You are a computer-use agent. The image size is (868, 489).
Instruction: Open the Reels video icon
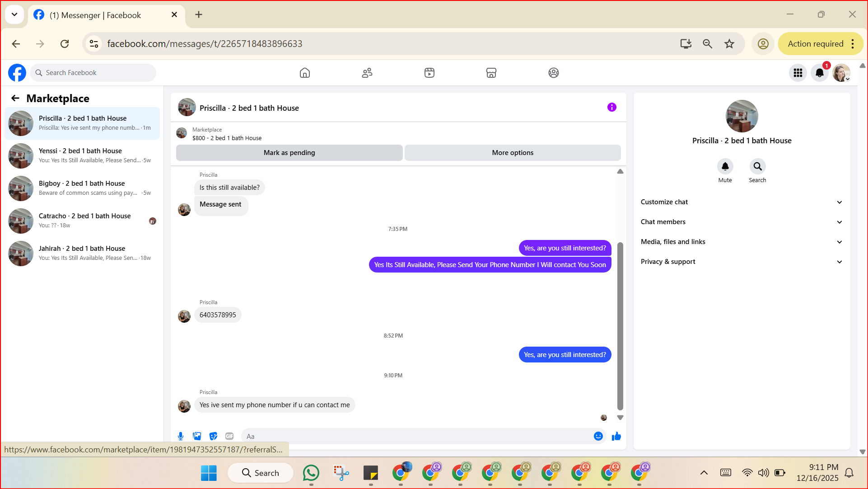[429, 73]
